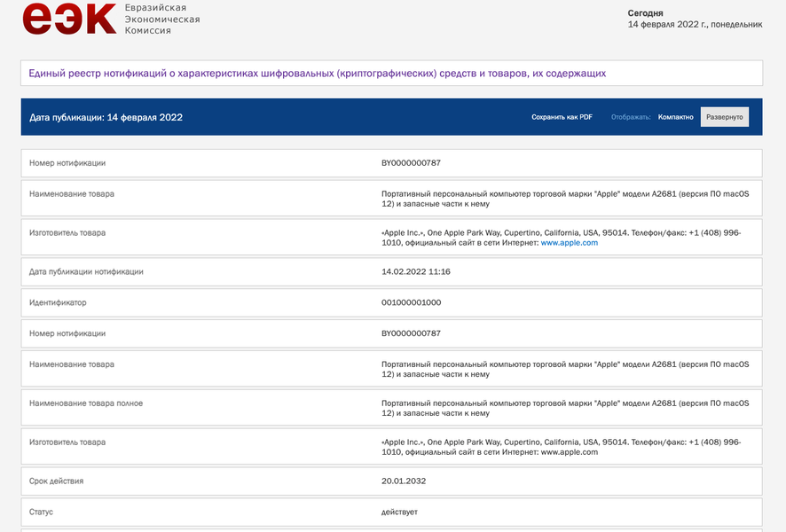This screenshot has width=786, height=532.
Task: Select the value '14.02.2022 11:16'
Action: pos(415,271)
